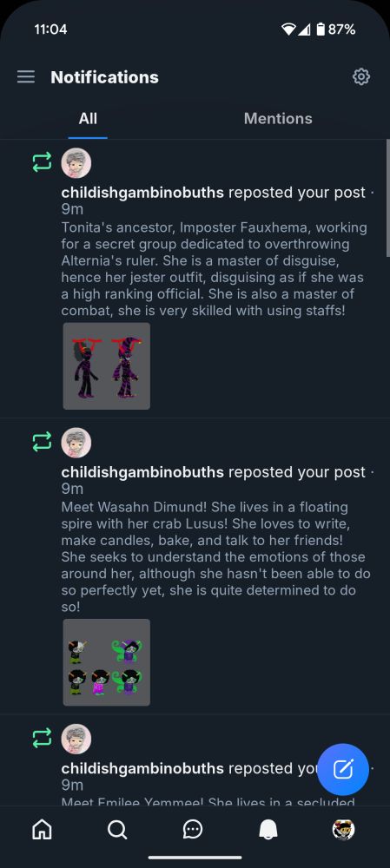Open my profile avatar in bottom bar
The height and width of the screenshot is (868, 390).
343,829
